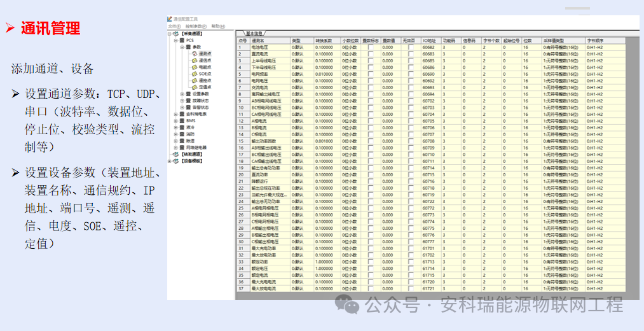Click the IO地址 column header

click(x=431, y=41)
